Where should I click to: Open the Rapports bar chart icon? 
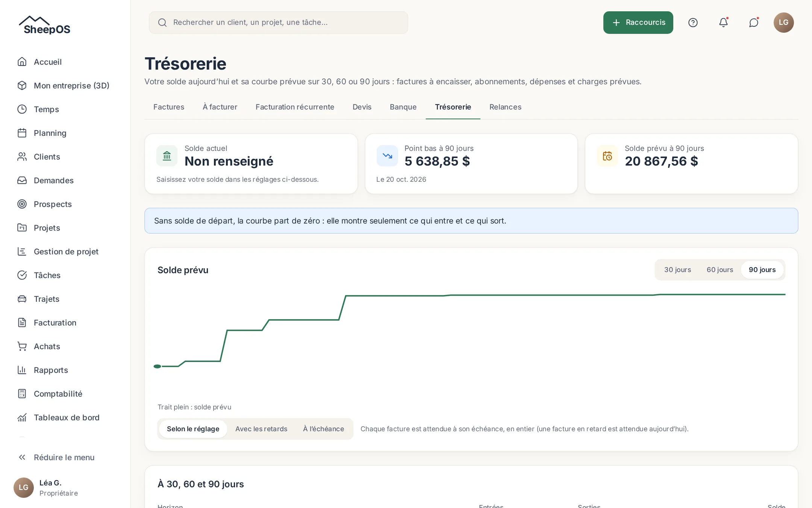click(22, 370)
